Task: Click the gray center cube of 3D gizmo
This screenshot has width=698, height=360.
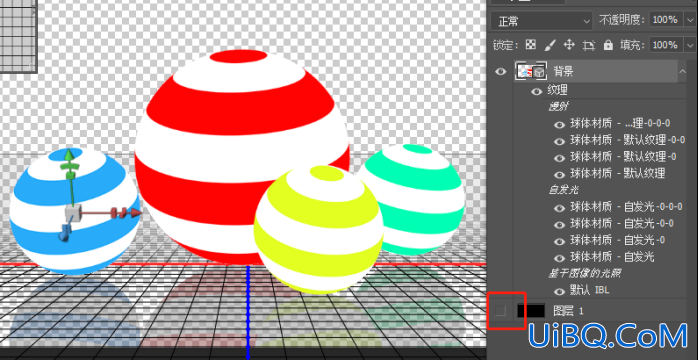Action: click(72, 213)
